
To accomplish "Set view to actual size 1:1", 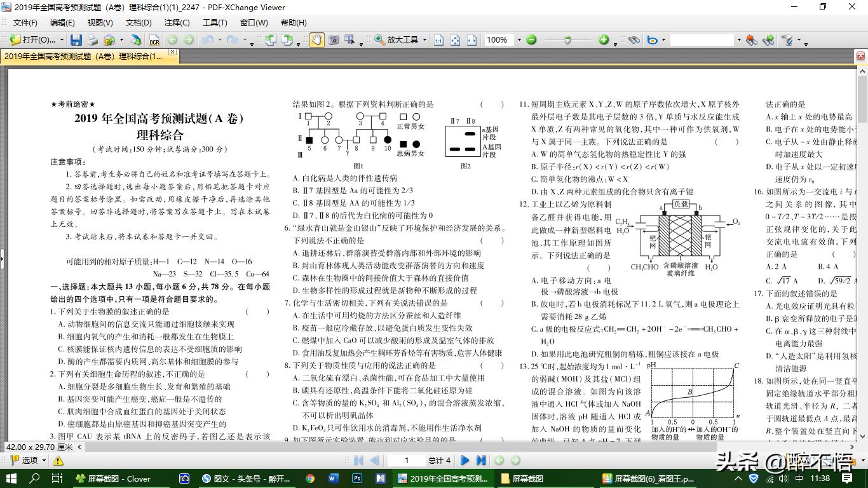I will coord(438,40).
